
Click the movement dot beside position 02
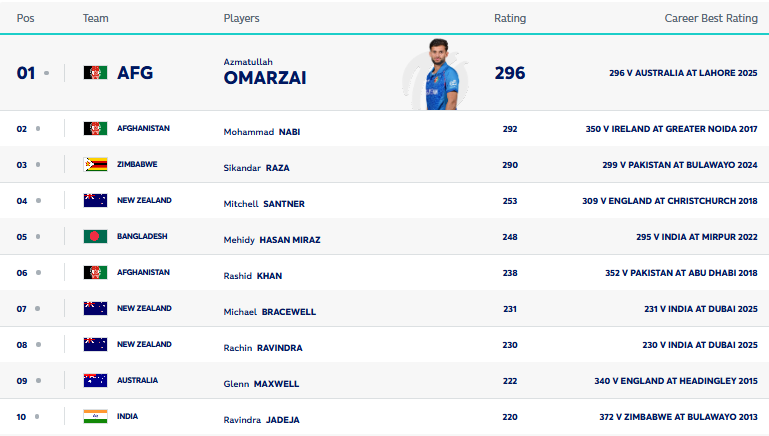pyautogui.click(x=38, y=129)
